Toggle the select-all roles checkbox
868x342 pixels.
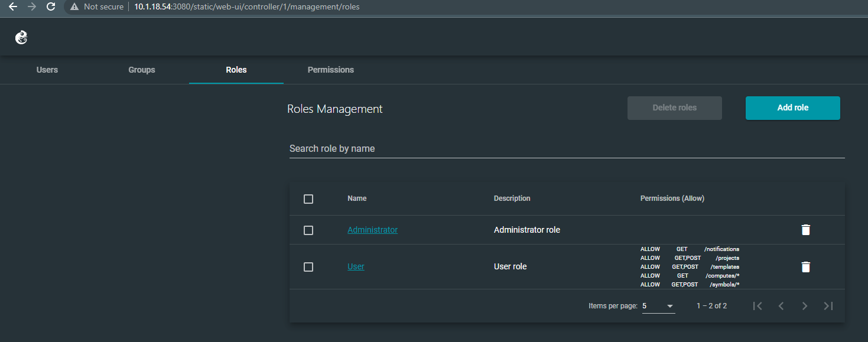pos(308,198)
